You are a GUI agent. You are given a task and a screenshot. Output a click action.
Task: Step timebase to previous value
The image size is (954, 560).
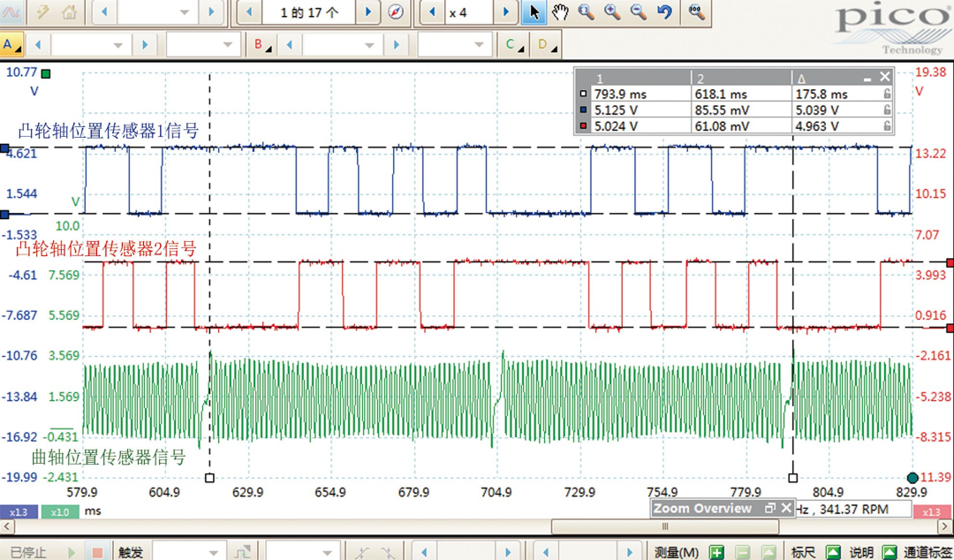104,12
